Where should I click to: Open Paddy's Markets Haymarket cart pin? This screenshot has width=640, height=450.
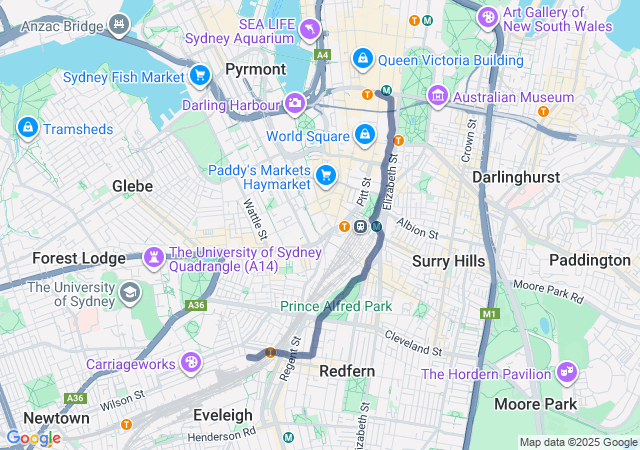click(326, 176)
